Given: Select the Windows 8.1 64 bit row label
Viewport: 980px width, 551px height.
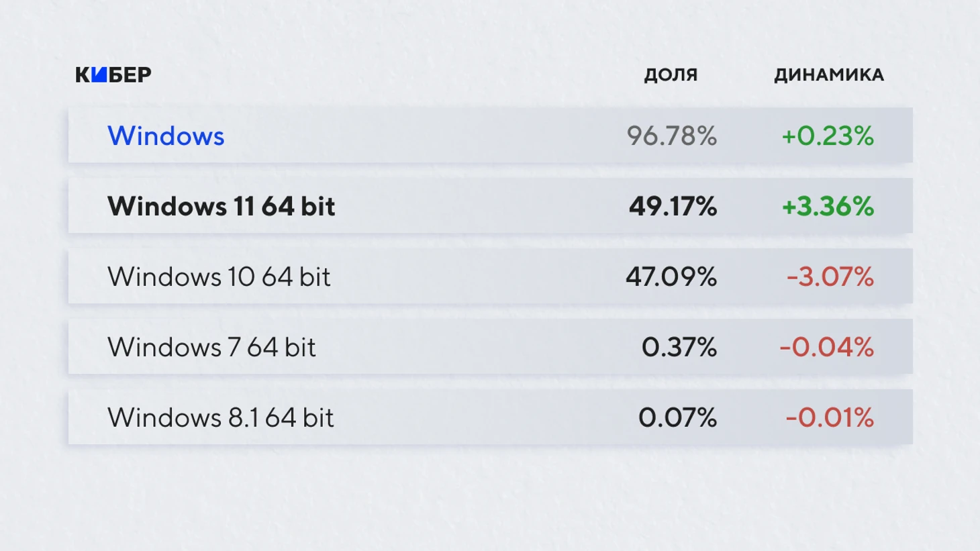Looking at the screenshot, I should (x=220, y=418).
